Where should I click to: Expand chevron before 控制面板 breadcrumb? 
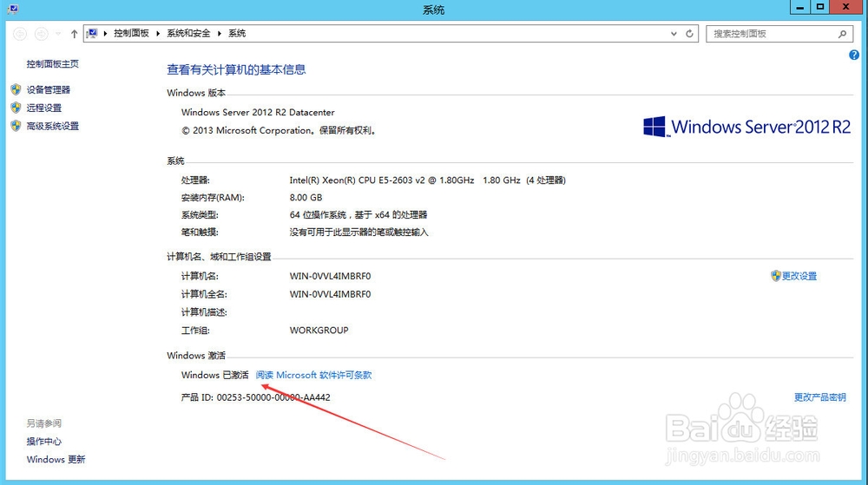[x=105, y=33]
